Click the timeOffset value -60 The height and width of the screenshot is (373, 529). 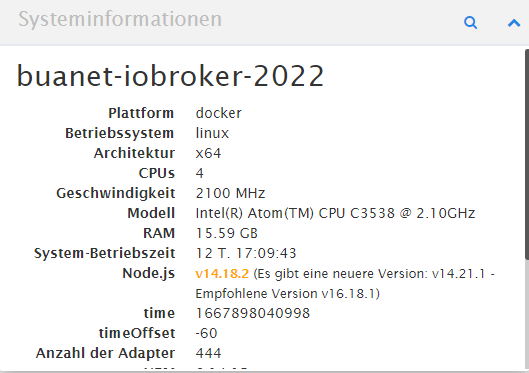pyautogui.click(x=206, y=334)
